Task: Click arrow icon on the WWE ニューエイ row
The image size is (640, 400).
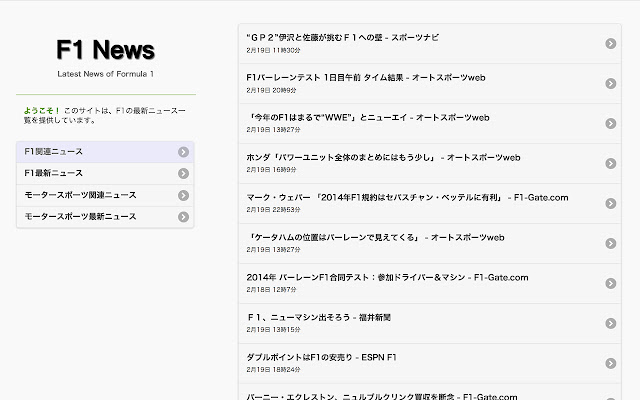Action: pos(611,124)
